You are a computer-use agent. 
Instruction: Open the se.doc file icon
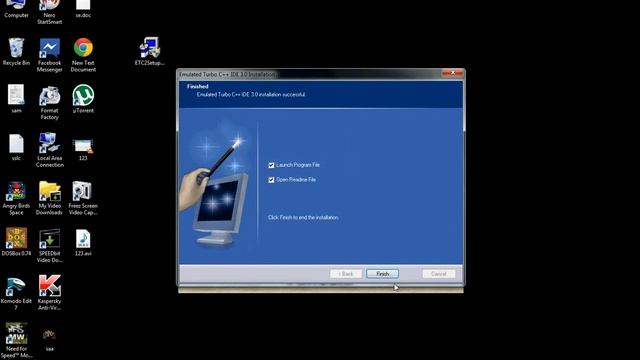(83, 8)
